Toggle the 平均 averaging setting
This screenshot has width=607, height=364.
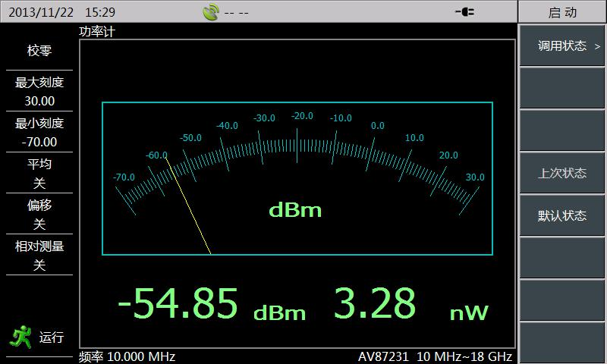pos(39,173)
